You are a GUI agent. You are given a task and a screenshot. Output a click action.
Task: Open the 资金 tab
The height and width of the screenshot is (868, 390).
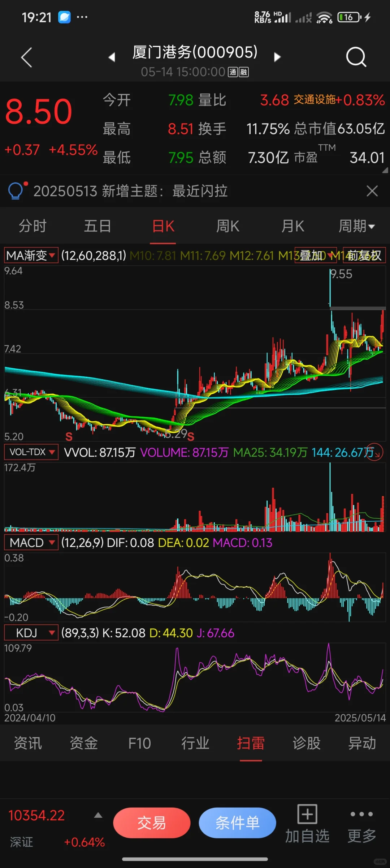(x=84, y=743)
